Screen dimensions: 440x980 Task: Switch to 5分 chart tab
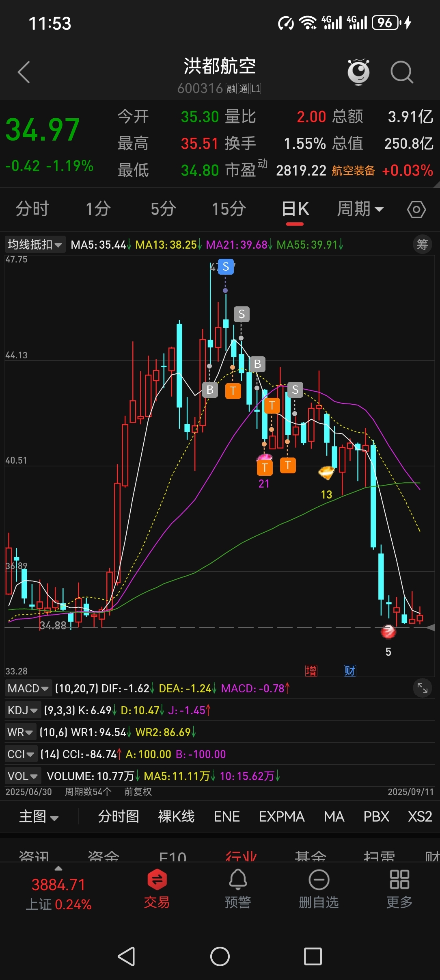point(164,209)
